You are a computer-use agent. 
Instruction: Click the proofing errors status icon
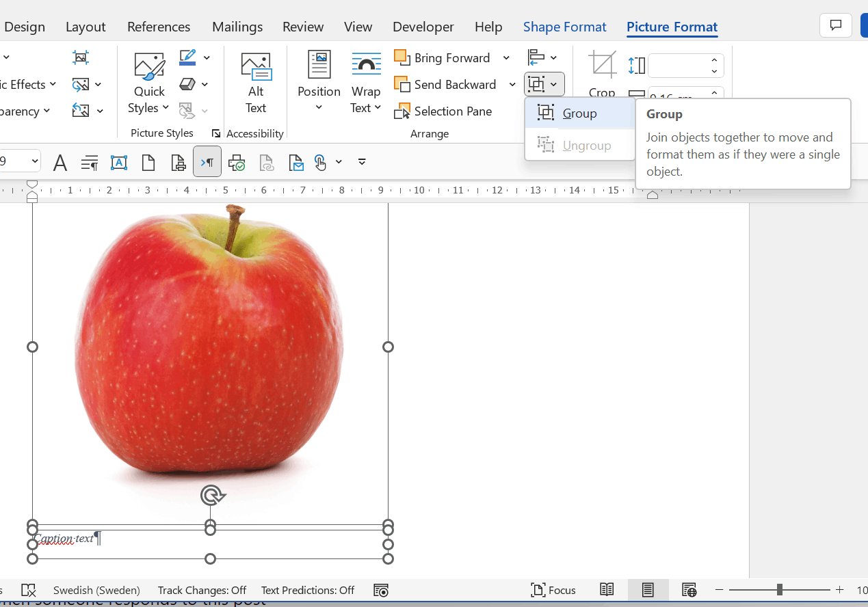[x=29, y=590]
